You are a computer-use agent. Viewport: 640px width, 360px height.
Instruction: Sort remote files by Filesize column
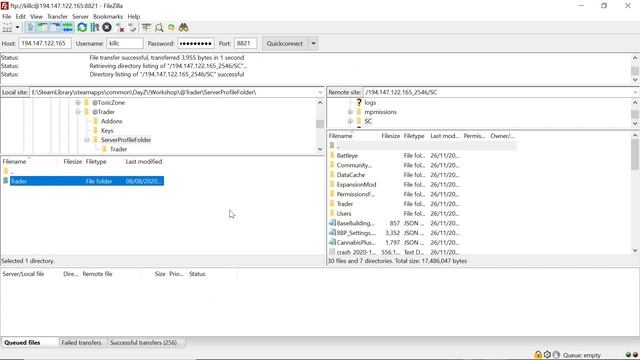(391, 136)
